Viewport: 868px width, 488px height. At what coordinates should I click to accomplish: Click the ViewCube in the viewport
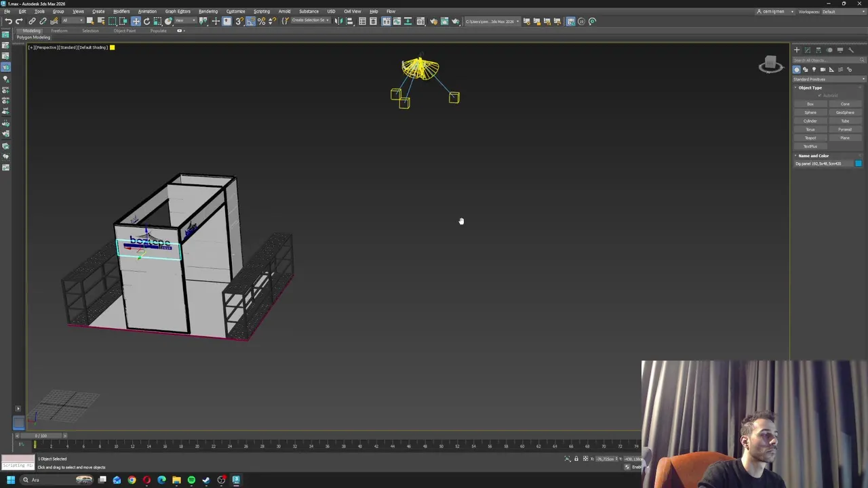[770, 65]
